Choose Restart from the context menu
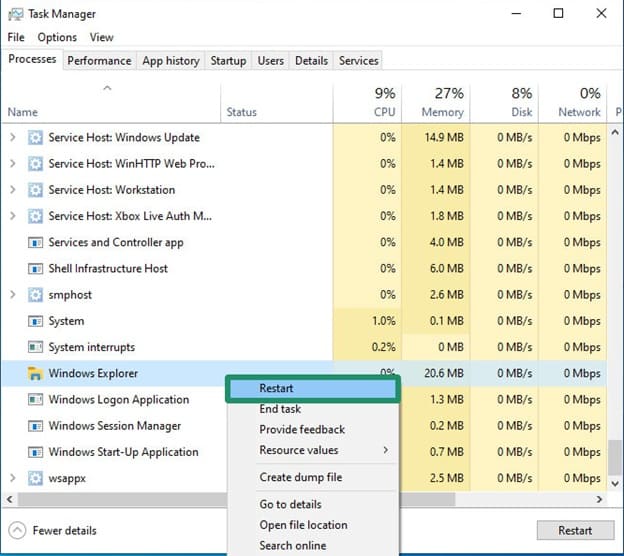This screenshot has width=624, height=556. (312, 388)
